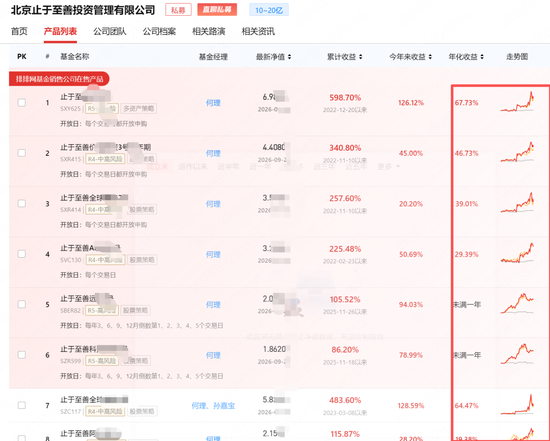
Task: Tick the PK checkbox for fund row 3
Action: tap(22, 203)
